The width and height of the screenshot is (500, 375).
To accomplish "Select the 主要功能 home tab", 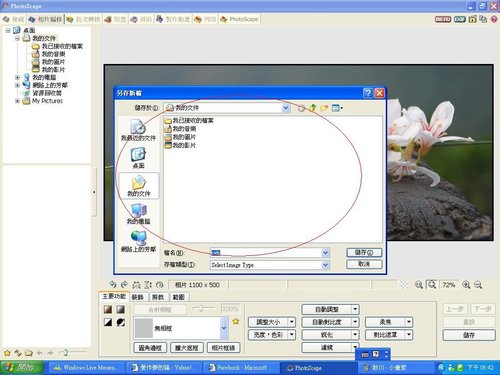I will [113, 296].
